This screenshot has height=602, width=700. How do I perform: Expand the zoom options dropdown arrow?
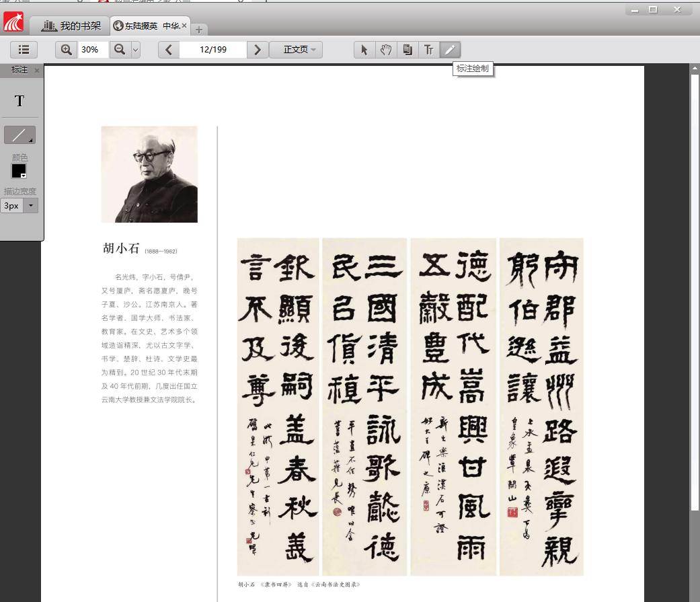tap(136, 50)
